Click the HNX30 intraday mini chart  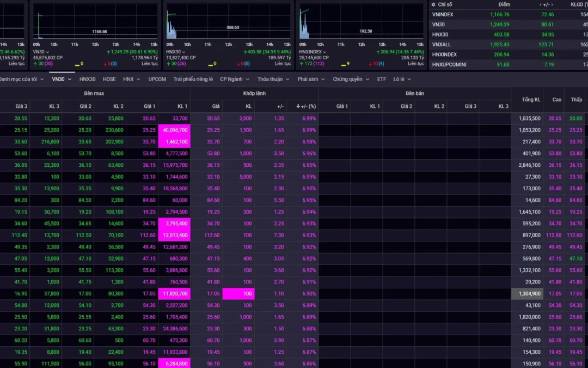228,26
